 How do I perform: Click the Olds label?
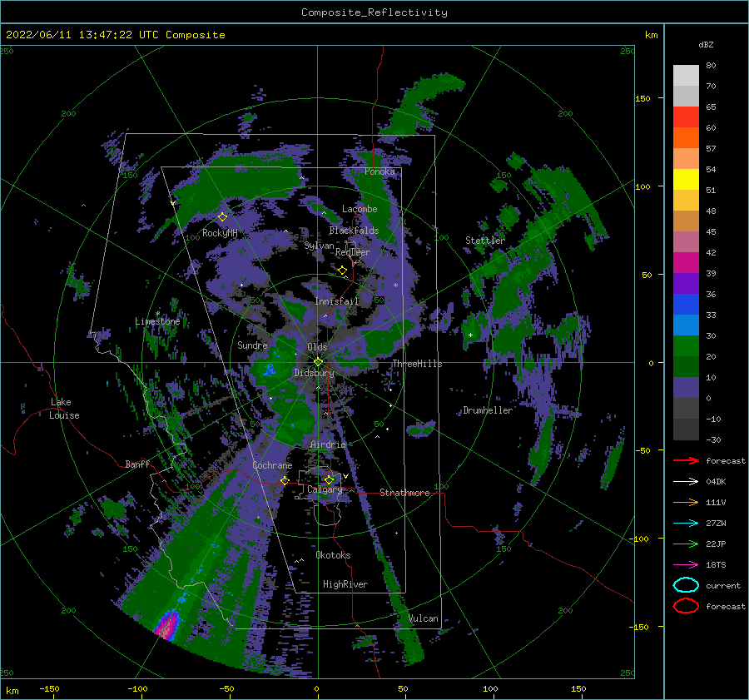pyautogui.click(x=317, y=347)
